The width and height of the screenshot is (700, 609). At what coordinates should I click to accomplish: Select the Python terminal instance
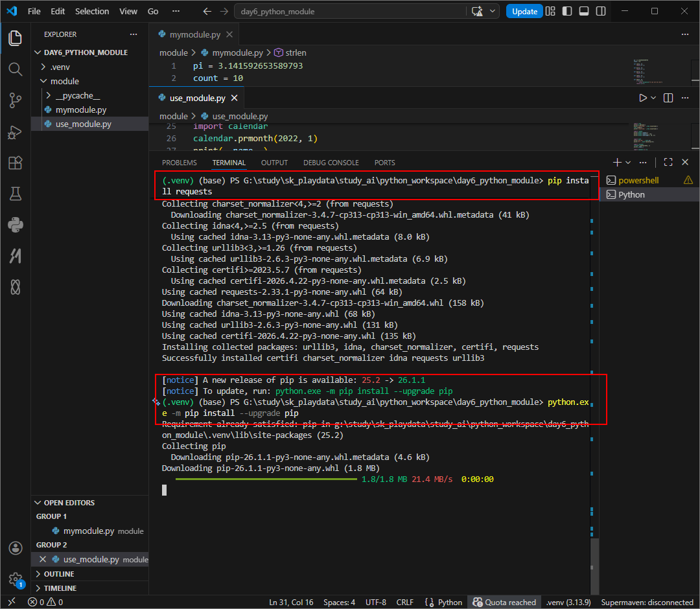point(649,194)
